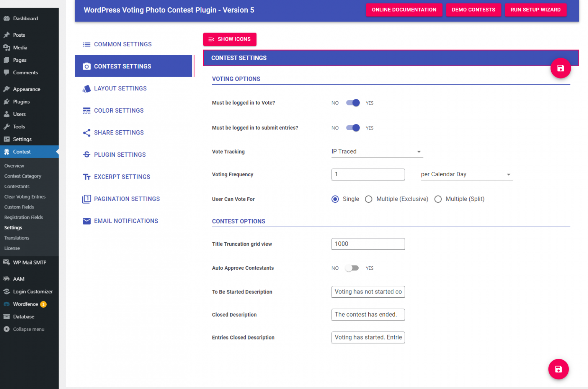
Task: Click the Layout Settings style icon
Action: (x=87, y=89)
